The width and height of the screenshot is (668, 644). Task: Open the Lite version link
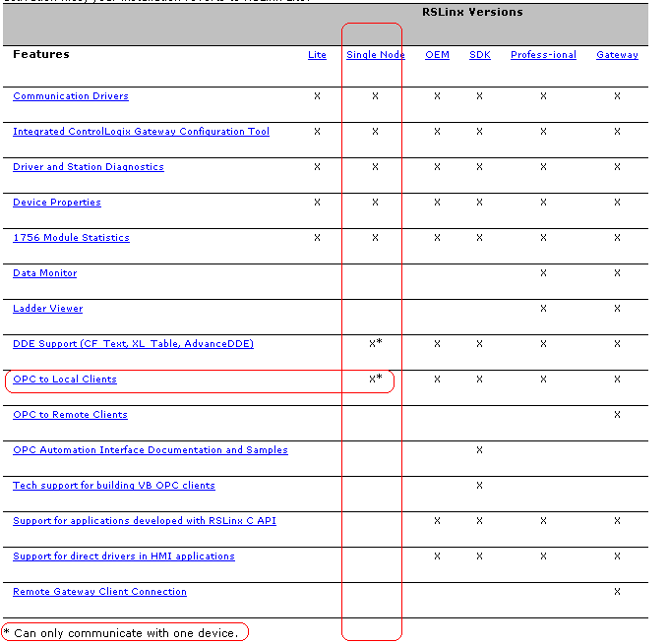point(317,55)
